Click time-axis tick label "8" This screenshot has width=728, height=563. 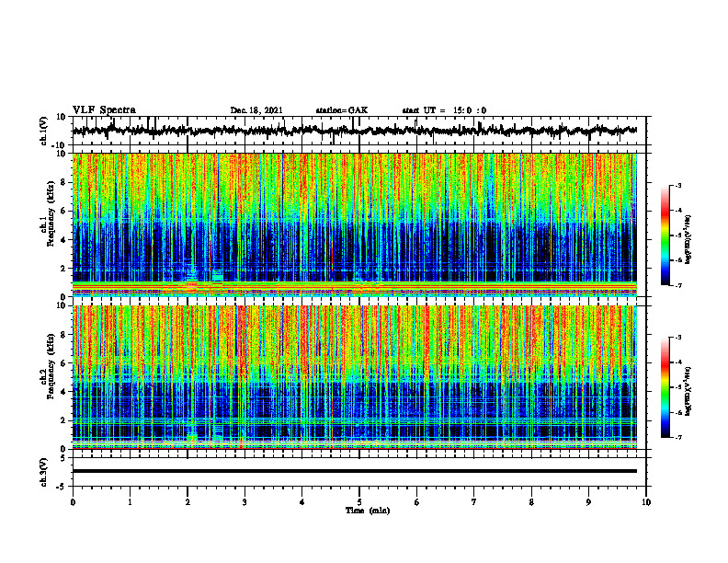[x=531, y=502]
